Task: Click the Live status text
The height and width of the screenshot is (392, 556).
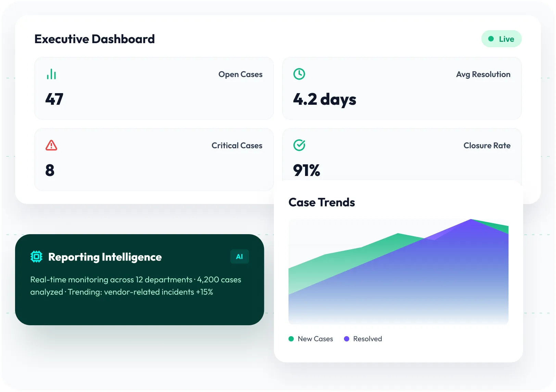Action: pyautogui.click(x=506, y=39)
